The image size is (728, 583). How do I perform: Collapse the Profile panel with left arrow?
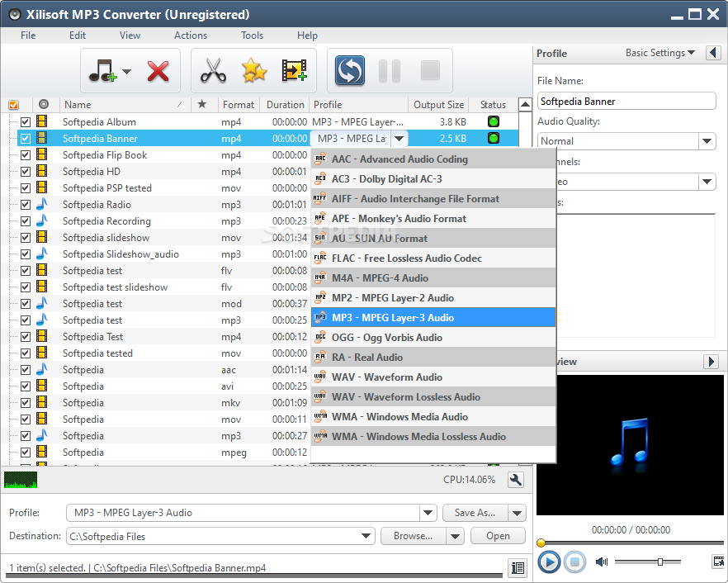point(714,53)
